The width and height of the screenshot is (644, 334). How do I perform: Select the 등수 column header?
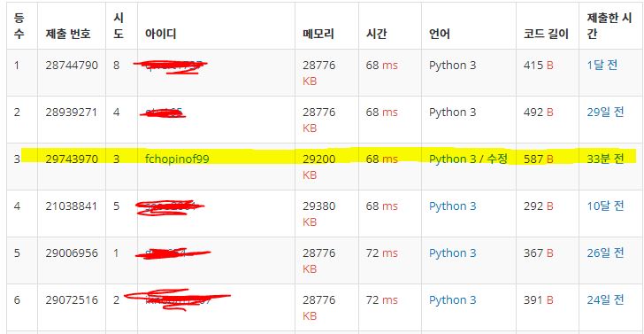click(19, 26)
